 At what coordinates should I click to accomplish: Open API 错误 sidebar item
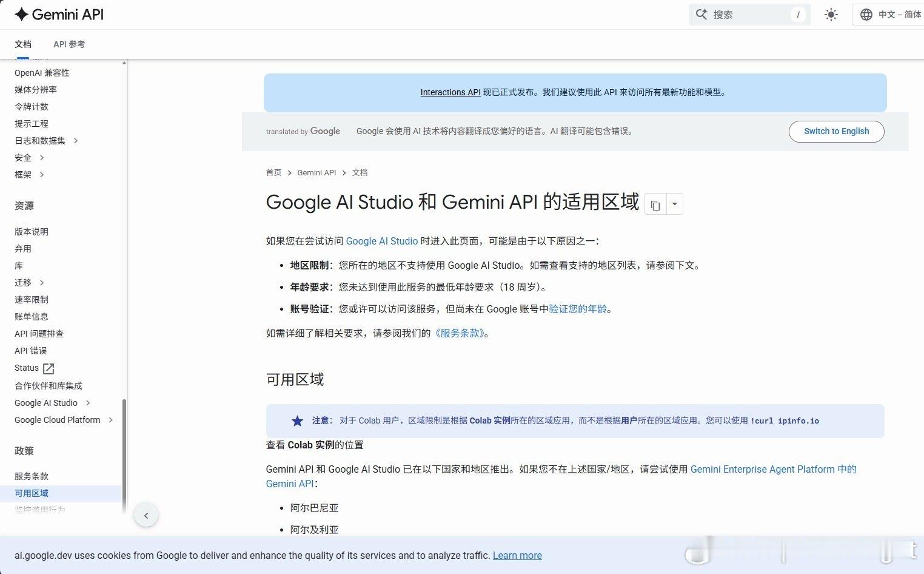click(30, 351)
